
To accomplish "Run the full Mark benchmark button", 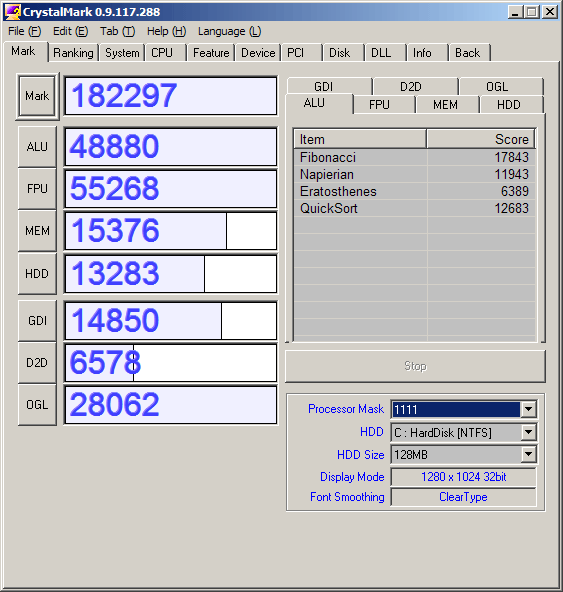I will pyautogui.click(x=37, y=96).
